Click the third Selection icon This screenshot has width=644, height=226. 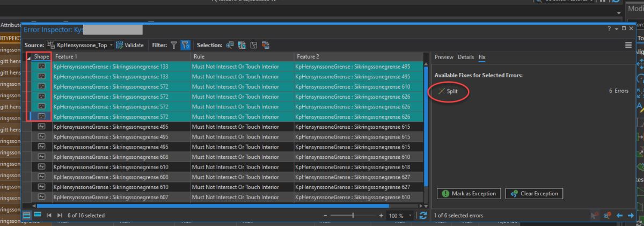[254, 45]
